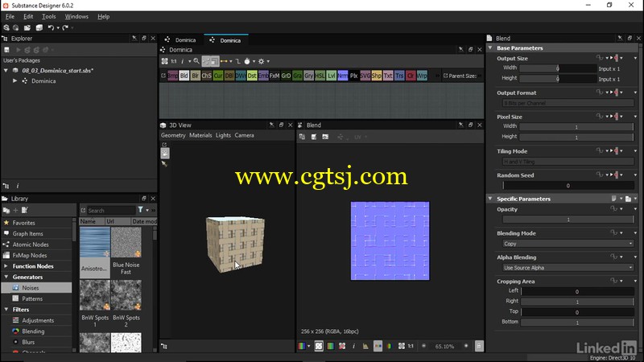Image resolution: width=644 pixels, height=362 pixels.
Task: Open the histogram icon in 2D view toolbar
Action: [365, 346]
